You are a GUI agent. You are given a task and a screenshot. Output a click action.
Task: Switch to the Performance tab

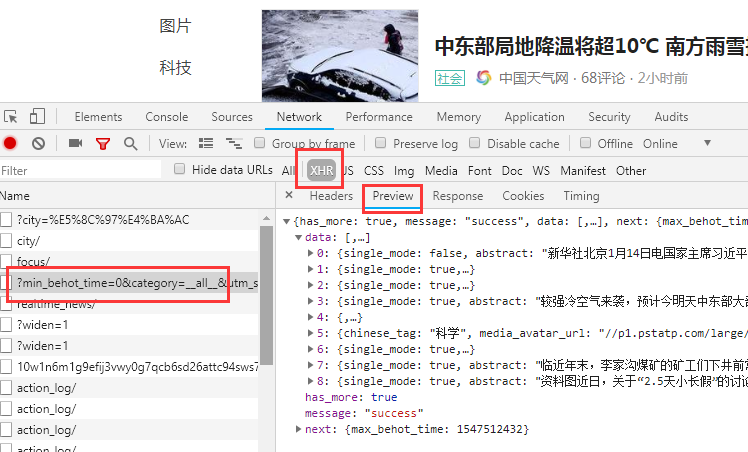pyautogui.click(x=379, y=117)
